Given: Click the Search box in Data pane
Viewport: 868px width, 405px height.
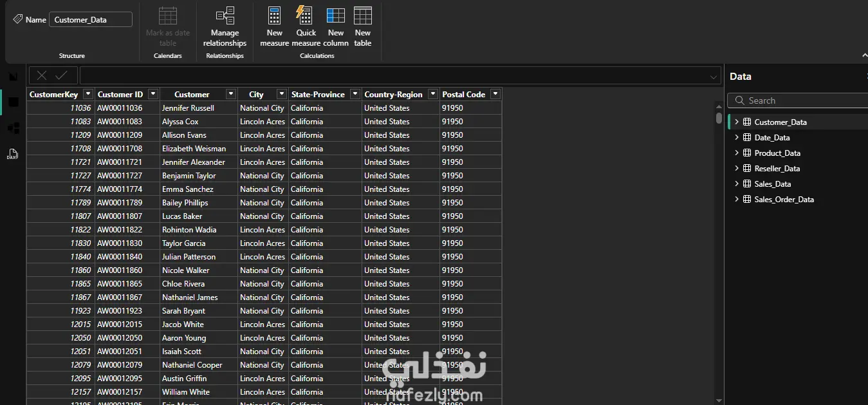Looking at the screenshot, I should click(x=798, y=100).
